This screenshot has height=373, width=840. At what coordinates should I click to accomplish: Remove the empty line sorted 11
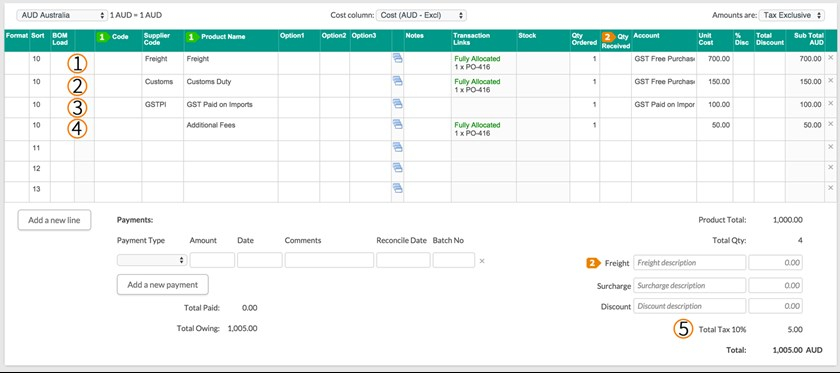coord(831,146)
